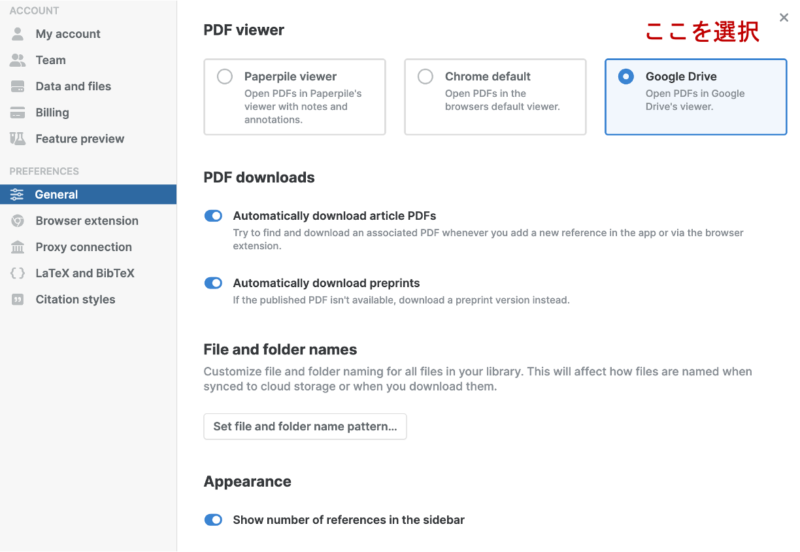This screenshot has height=552, width=800.
Task: Click the Billing credit card icon
Action: 17,112
